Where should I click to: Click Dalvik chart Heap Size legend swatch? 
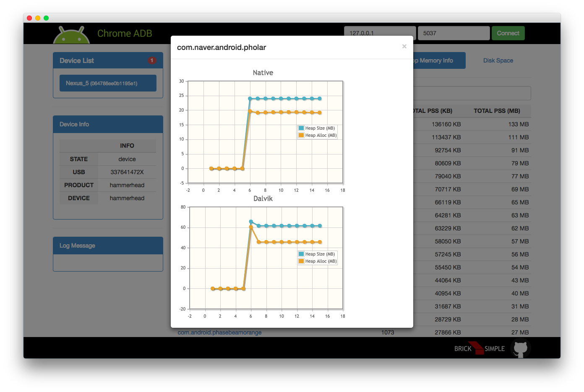301,254
